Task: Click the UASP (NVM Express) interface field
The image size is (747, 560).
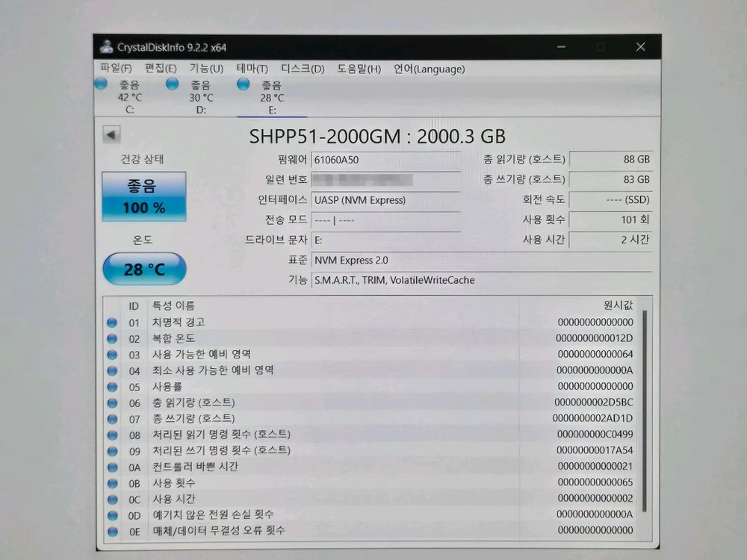Action: [386, 200]
